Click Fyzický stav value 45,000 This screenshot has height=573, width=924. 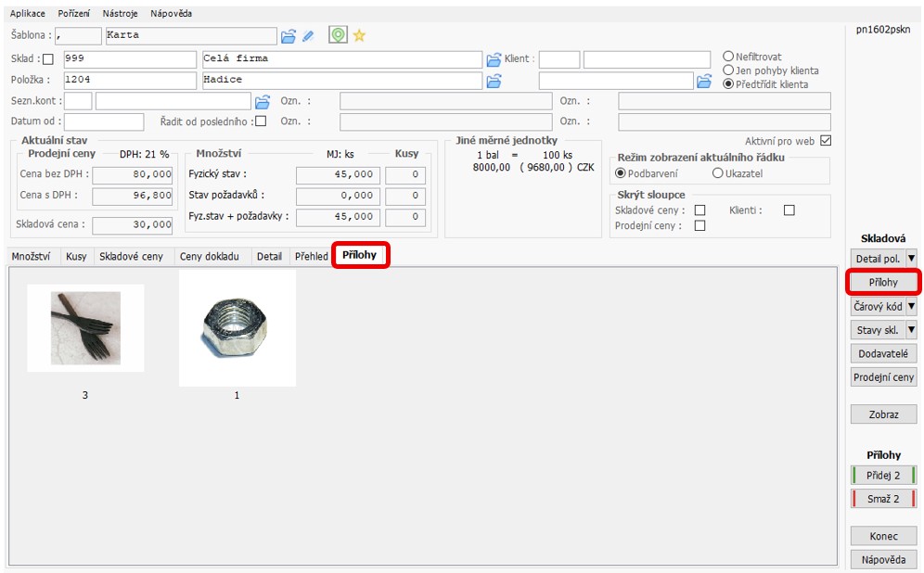click(x=339, y=175)
